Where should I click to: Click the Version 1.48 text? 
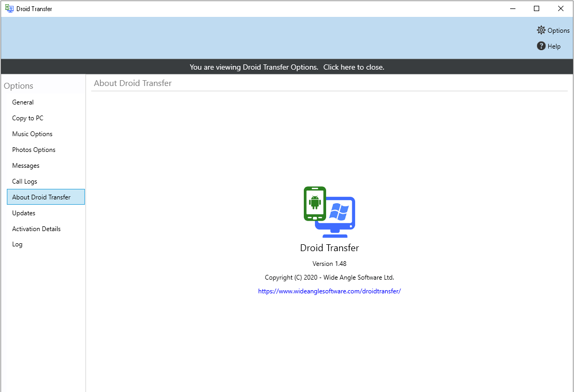(329, 263)
